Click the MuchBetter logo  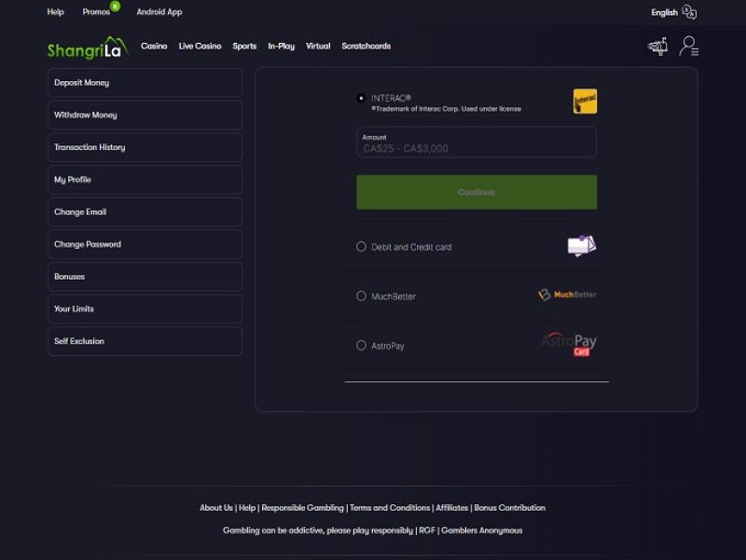(x=567, y=294)
